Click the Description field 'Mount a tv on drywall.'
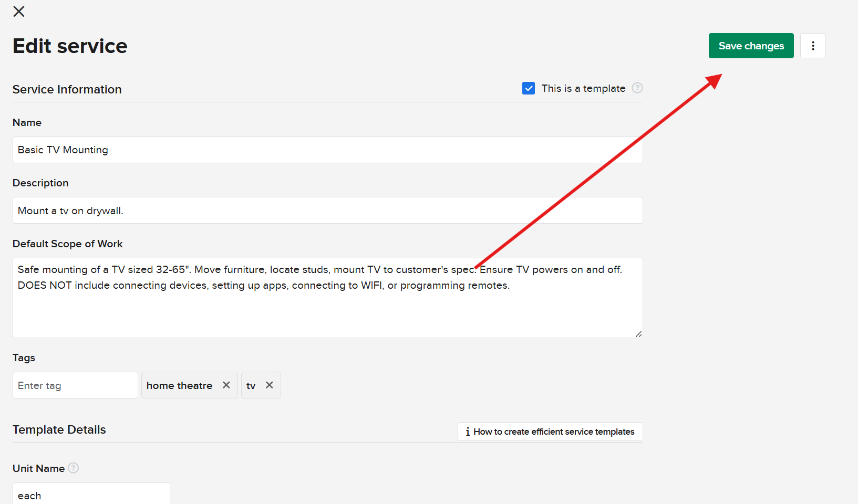The width and height of the screenshot is (858, 504). [327, 211]
